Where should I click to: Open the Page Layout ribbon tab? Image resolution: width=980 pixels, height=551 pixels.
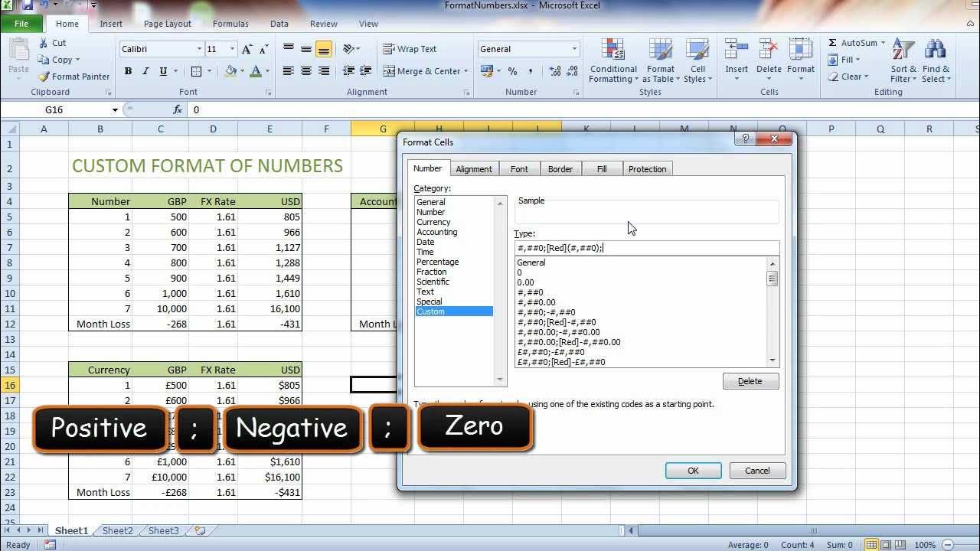[167, 23]
